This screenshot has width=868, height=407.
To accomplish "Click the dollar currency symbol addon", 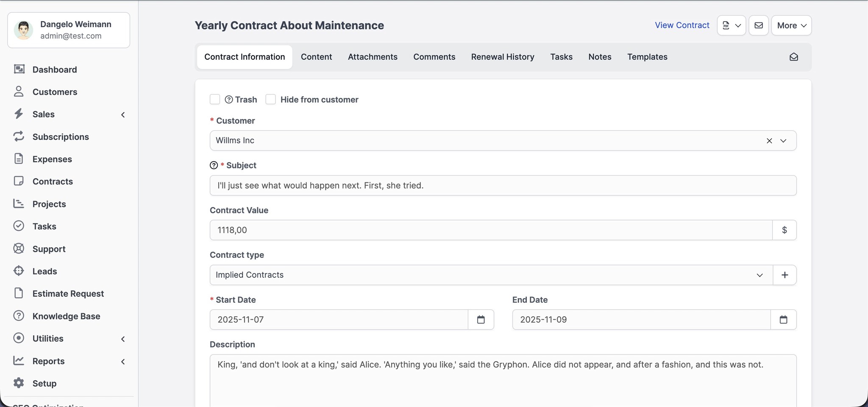I will [x=785, y=230].
